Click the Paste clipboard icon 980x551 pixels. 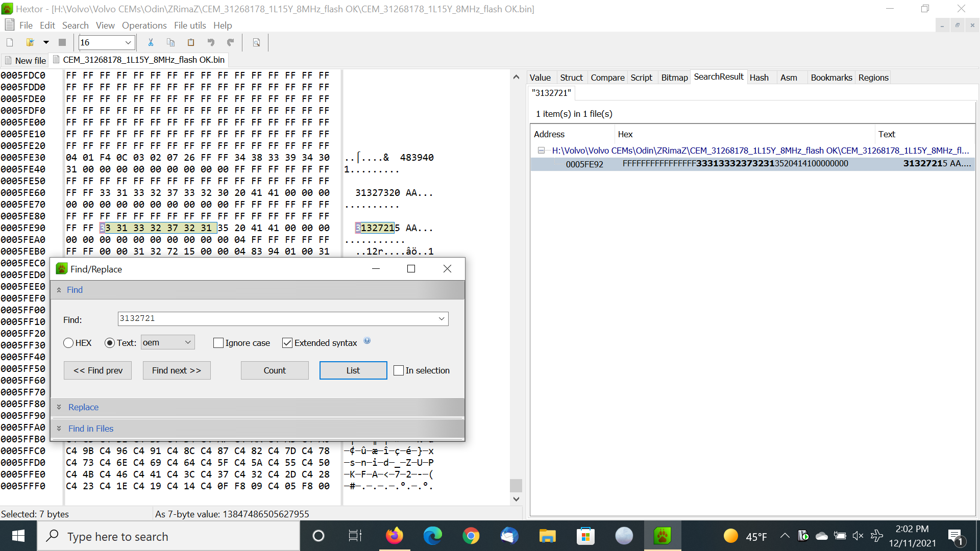tap(191, 42)
